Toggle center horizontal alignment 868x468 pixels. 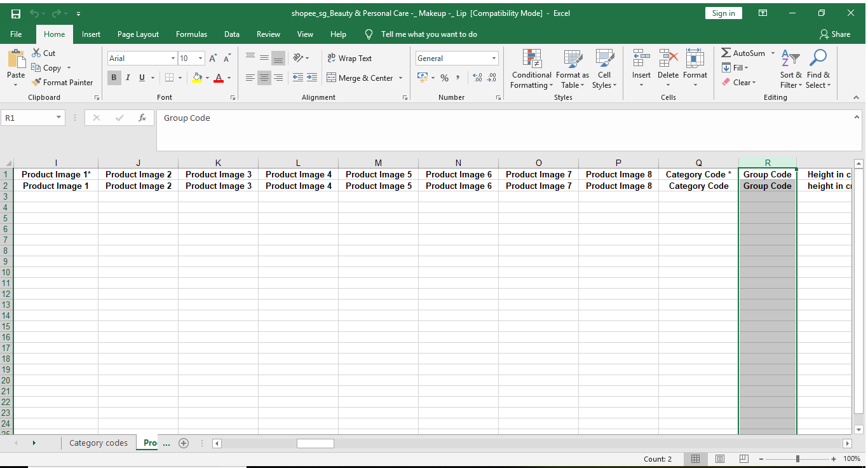coord(264,78)
